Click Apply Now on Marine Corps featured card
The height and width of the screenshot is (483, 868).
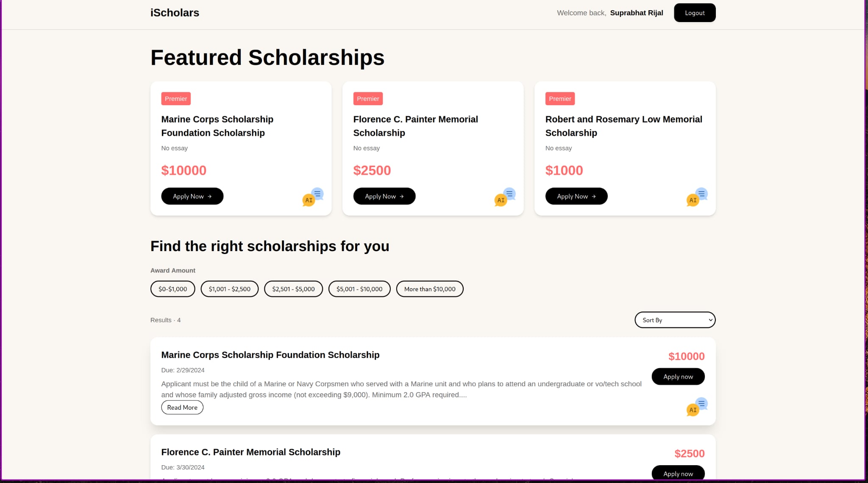coord(192,196)
